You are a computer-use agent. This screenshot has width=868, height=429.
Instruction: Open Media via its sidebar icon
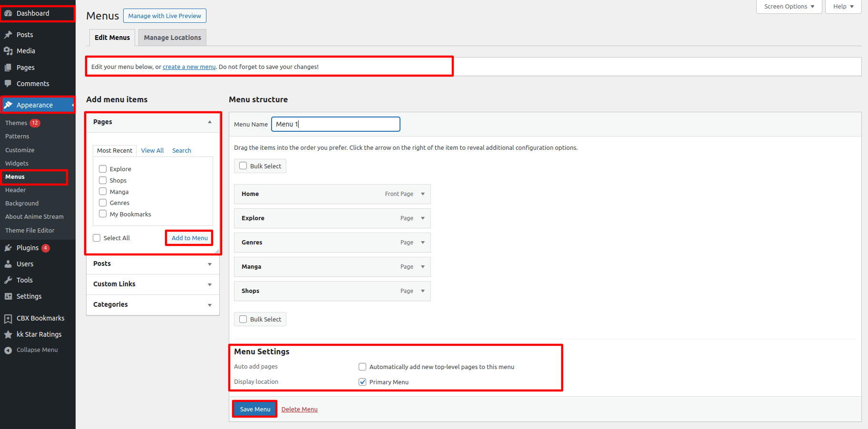(x=8, y=51)
